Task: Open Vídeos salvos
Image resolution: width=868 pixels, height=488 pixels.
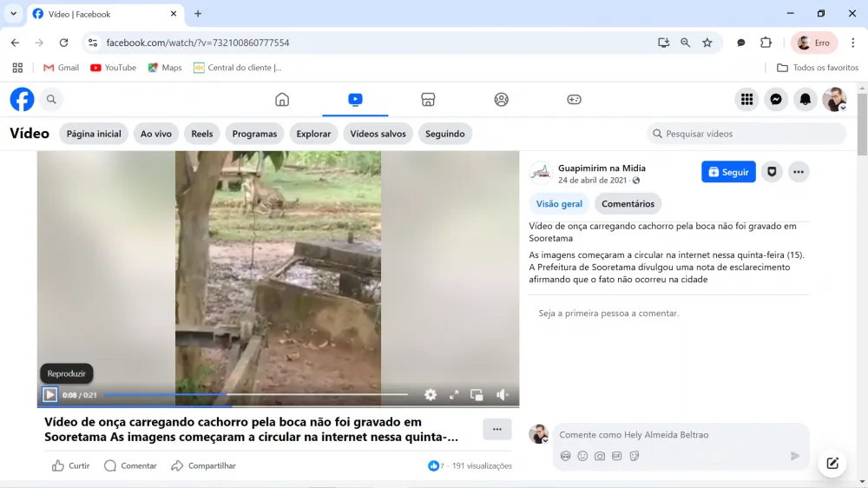Action: [x=378, y=134]
